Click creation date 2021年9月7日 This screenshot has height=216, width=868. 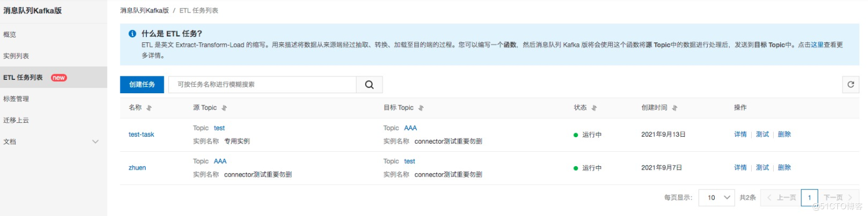tap(661, 168)
